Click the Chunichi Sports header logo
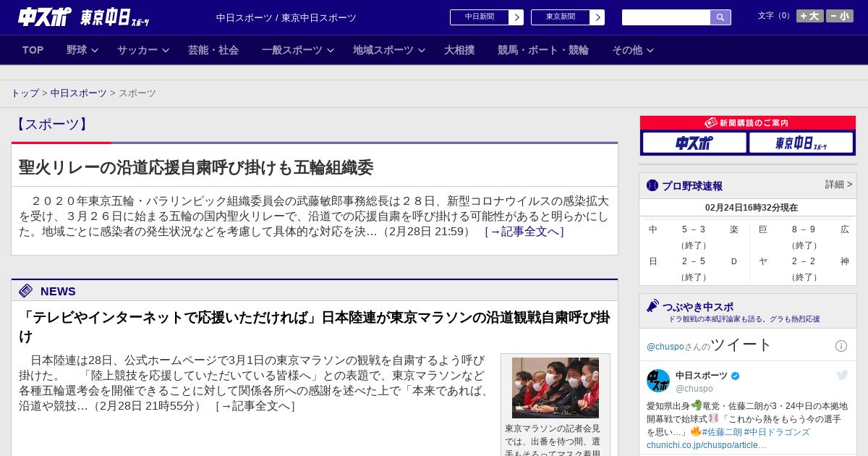The image size is (868, 456). [44, 17]
